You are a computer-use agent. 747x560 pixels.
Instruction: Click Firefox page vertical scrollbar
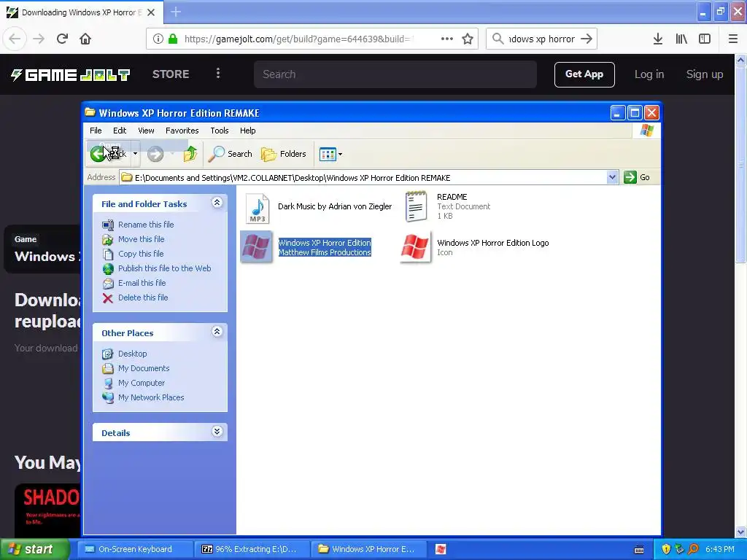click(740, 163)
